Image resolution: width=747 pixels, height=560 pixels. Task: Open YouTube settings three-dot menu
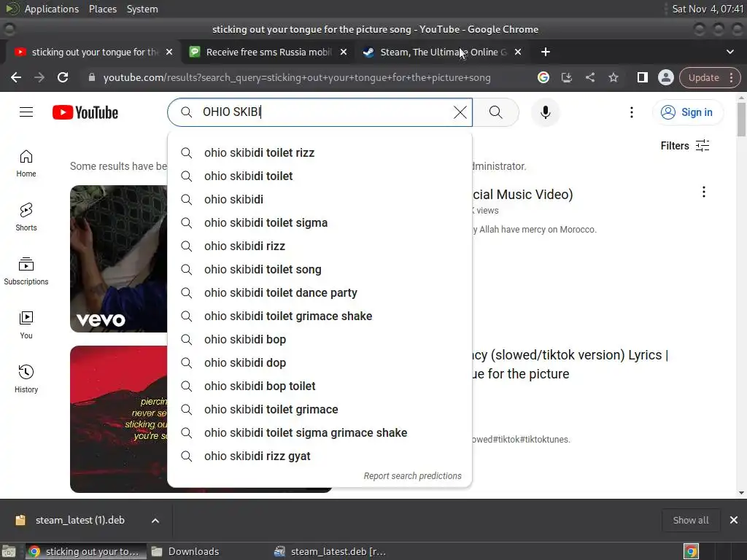pyautogui.click(x=632, y=112)
